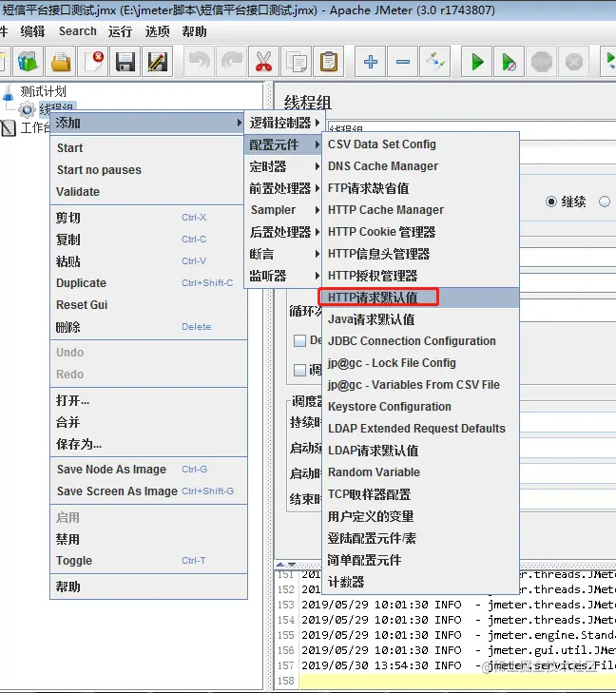
Task: Choose JDBC Connection Configuration
Action: tap(420, 340)
